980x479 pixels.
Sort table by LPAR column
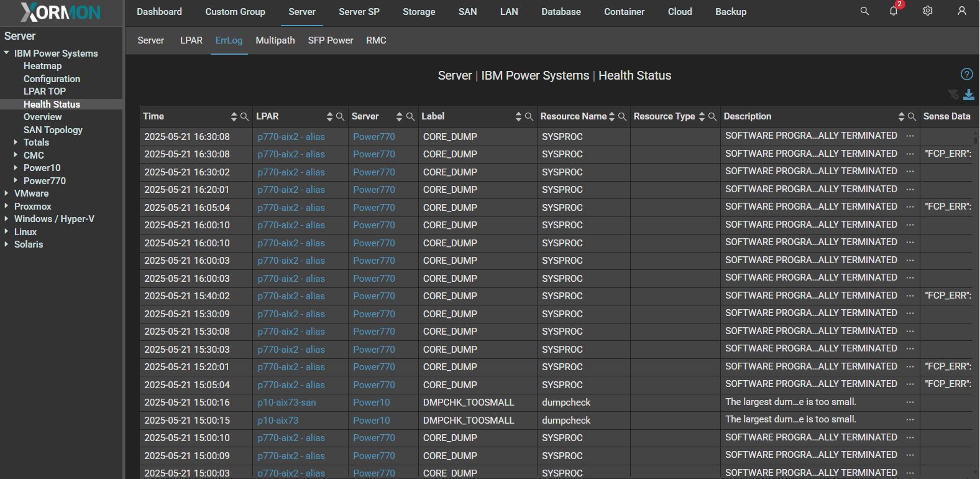point(329,116)
